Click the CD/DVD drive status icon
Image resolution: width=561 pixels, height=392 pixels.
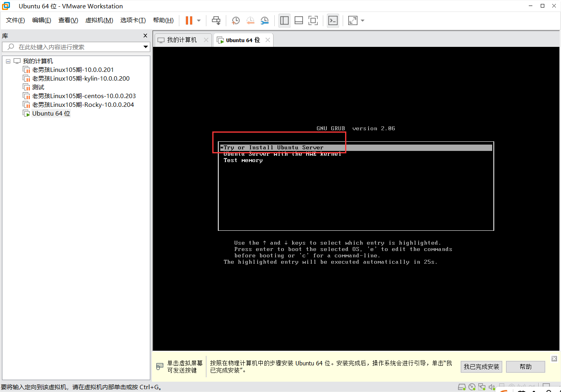click(472, 387)
